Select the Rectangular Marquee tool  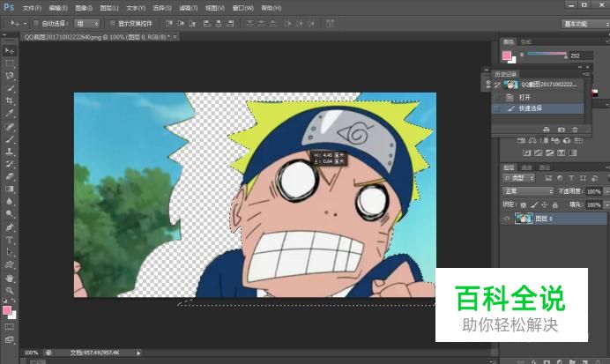(x=10, y=64)
